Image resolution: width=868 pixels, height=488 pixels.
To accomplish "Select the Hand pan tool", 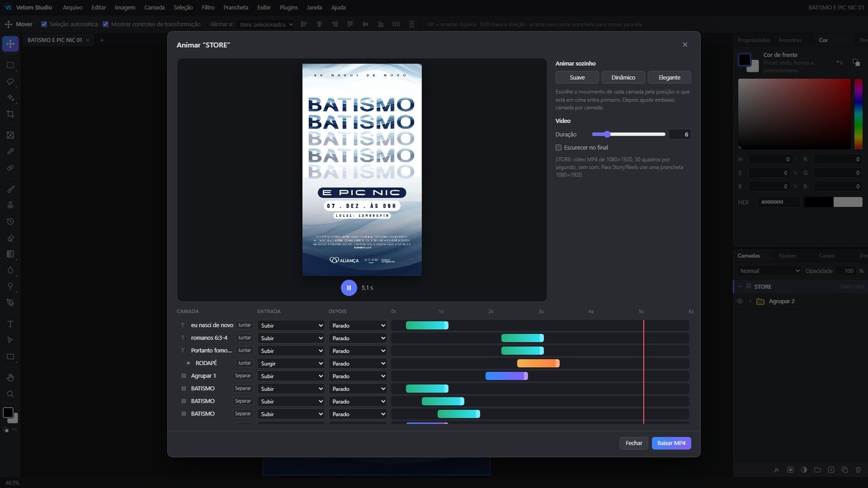I will pyautogui.click(x=10, y=378).
